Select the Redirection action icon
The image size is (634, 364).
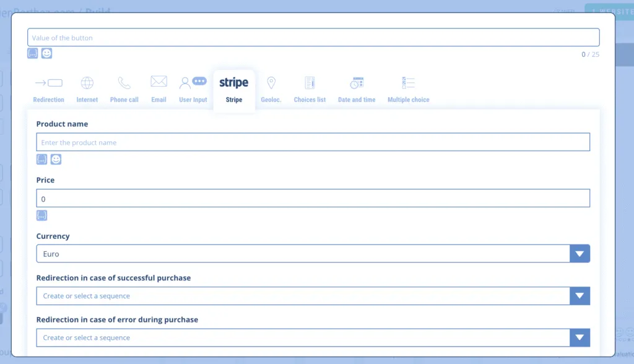click(48, 89)
